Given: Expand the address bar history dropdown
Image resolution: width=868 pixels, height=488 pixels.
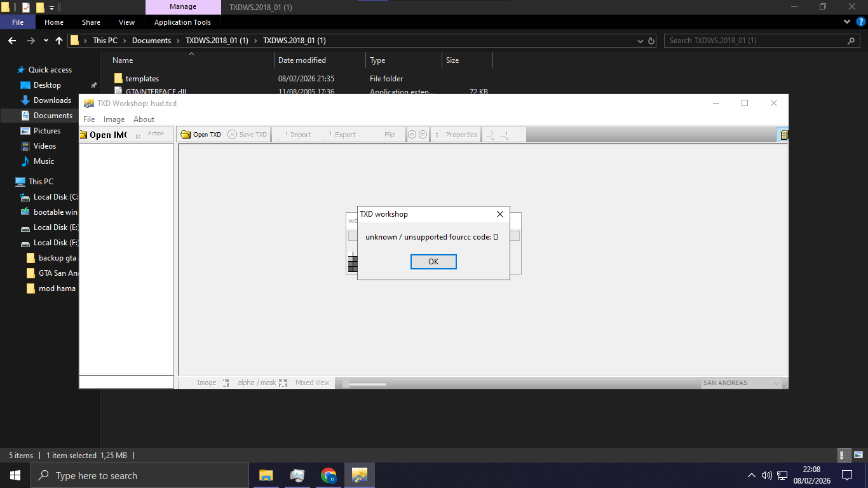Looking at the screenshot, I should (641, 41).
